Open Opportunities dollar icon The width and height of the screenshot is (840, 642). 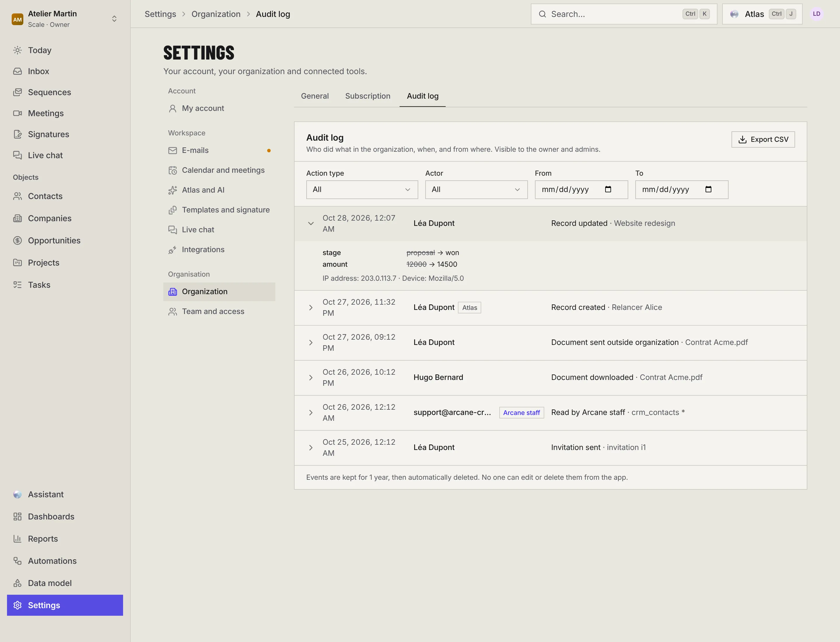[17, 240]
